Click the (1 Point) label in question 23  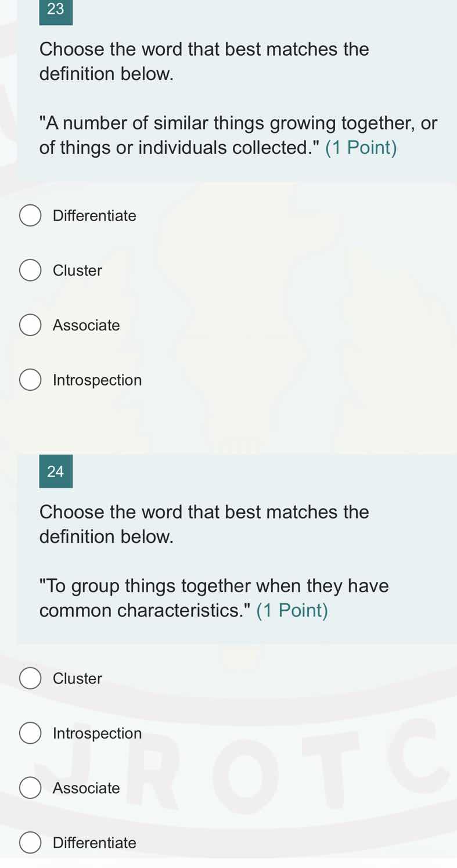[362, 147]
